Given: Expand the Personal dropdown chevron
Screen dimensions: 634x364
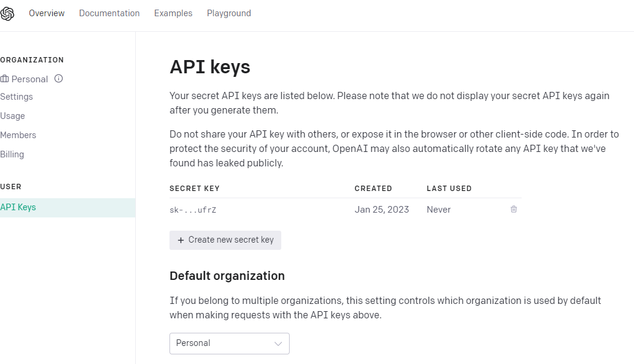Looking at the screenshot, I should pos(278,344).
